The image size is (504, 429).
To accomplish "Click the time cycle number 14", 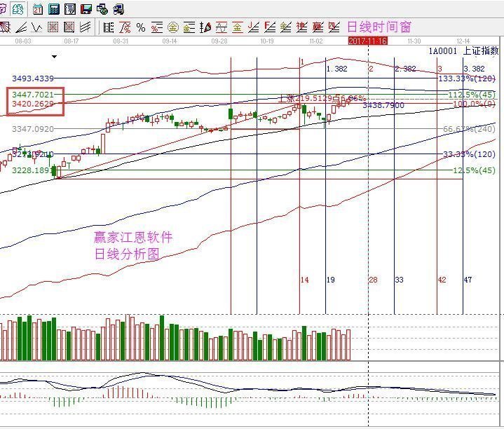I will coord(304,280).
